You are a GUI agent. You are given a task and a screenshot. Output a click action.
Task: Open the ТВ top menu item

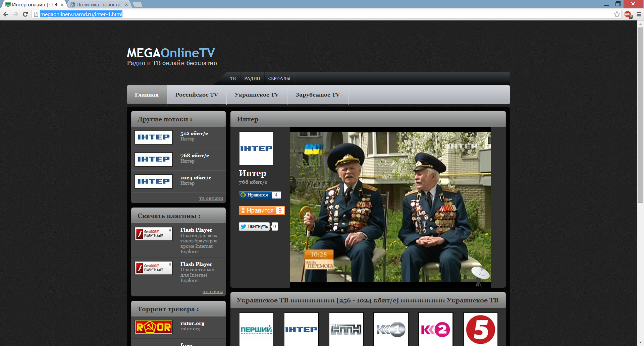(233, 78)
